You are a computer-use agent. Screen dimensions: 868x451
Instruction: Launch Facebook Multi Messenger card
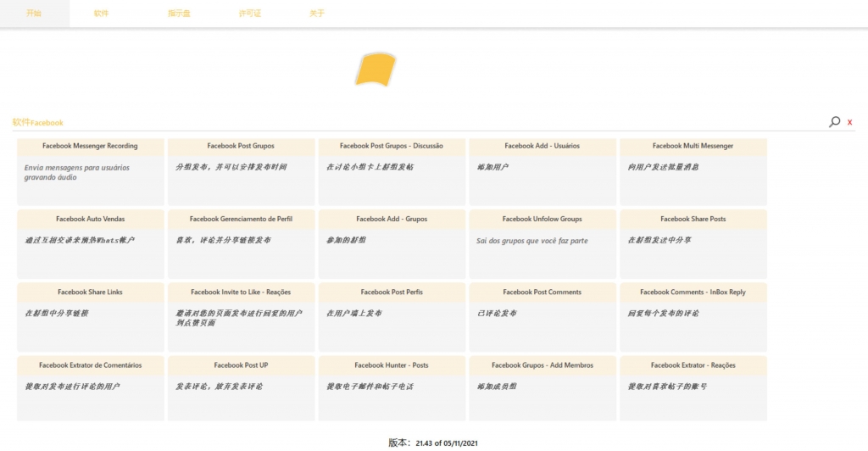[x=693, y=171]
